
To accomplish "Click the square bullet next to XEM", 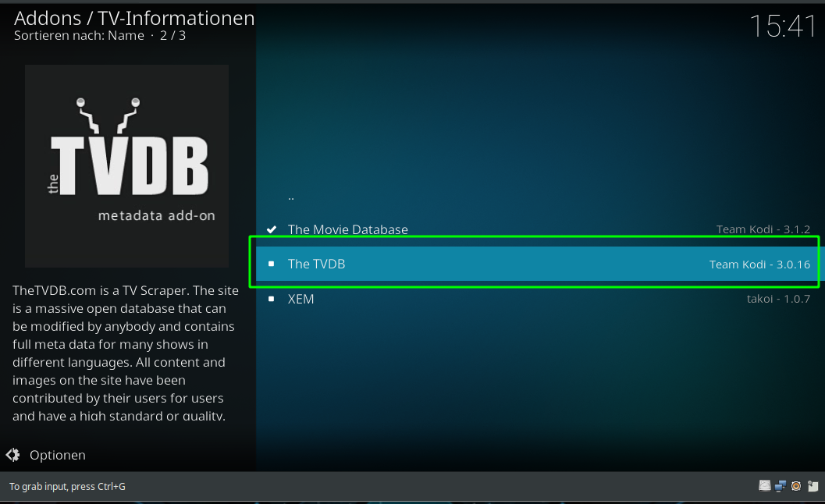I will pos(272,299).
